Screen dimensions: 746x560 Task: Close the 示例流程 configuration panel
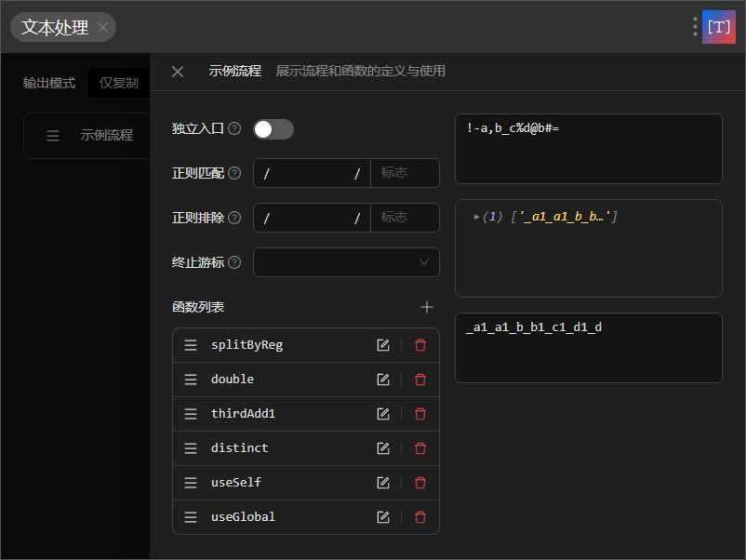(177, 71)
